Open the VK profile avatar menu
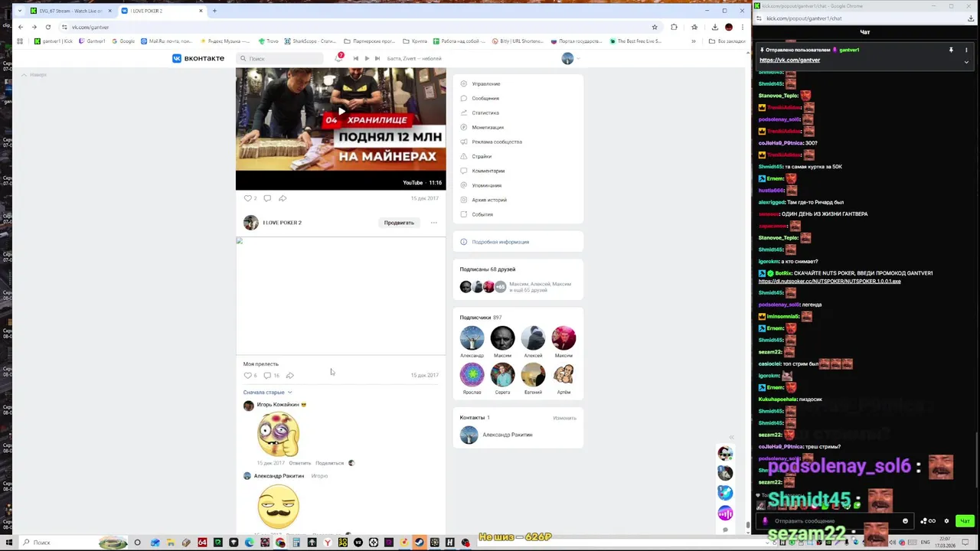980x551 pixels. pyautogui.click(x=570, y=58)
